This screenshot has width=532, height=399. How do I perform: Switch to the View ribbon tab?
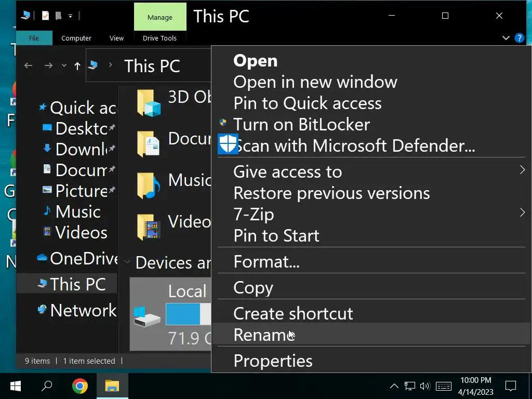[116, 38]
